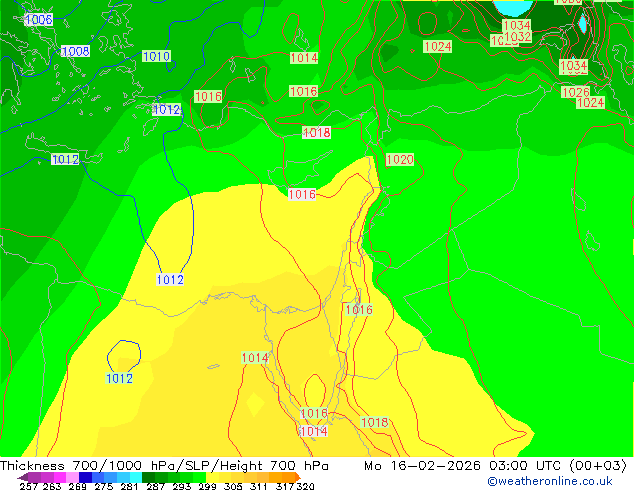This screenshot has width=634, height=490.
Task: Click the red 1020 isobar label
Action: [x=400, y=160]
